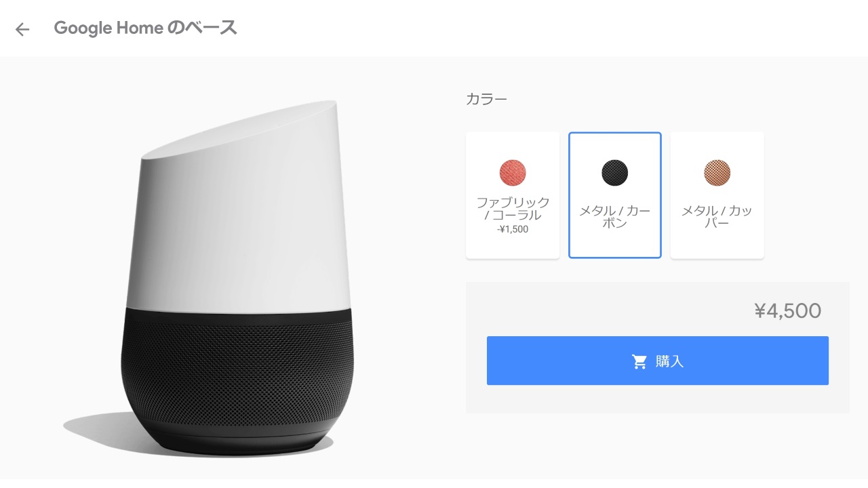Click the メタル / カッパー label text
868x488 pixels.
coord(717,217)
